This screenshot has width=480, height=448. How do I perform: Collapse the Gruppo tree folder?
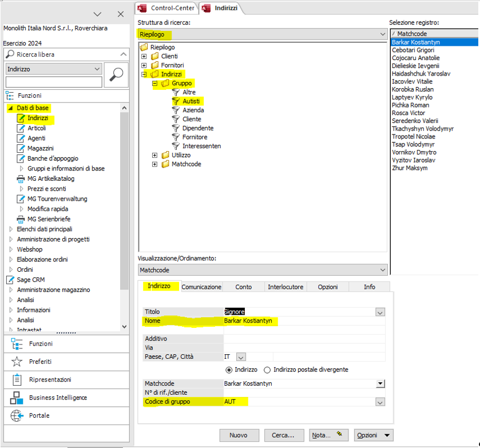(154, 84)
